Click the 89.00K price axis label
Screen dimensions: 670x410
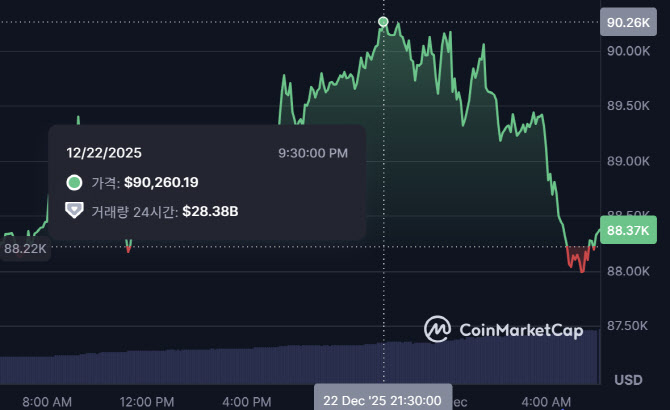pyautogui.click(x=628, y=160)
